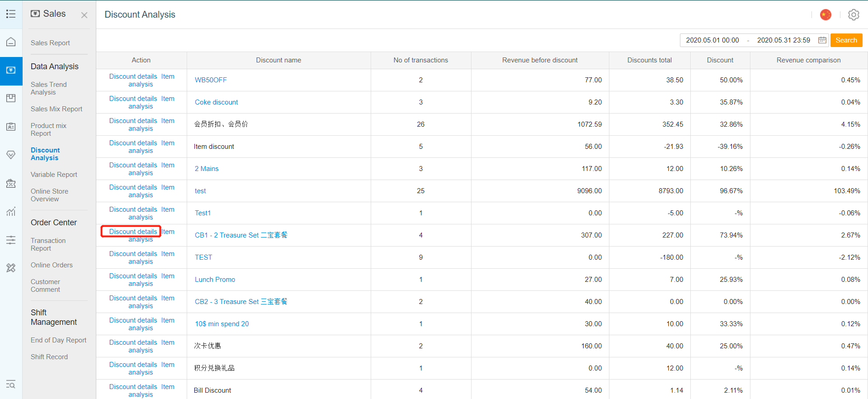Open Online Orders menu item

click(52, 265)
